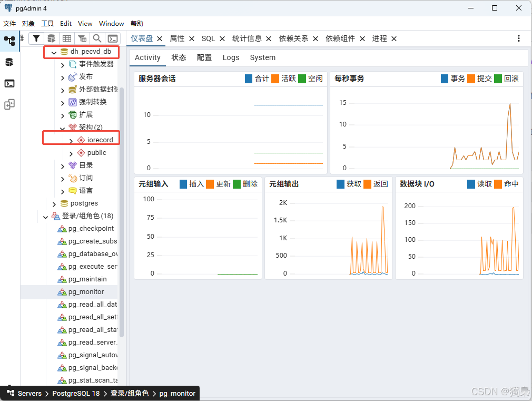The height and width of the screenshot is (401, 532).
Task: Open the three-dot tab options menu
Action: coord(518,38)
